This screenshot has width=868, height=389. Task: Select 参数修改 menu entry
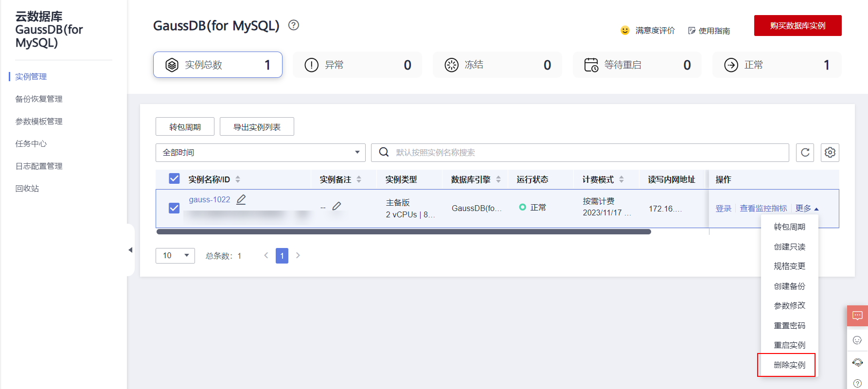coord(790,306)
